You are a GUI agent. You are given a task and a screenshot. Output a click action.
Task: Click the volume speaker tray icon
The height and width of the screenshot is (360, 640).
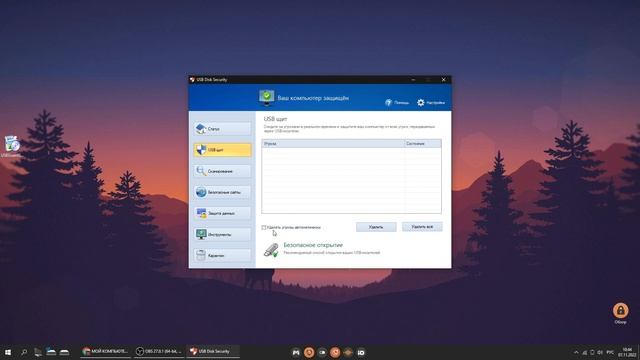point(600,352)
